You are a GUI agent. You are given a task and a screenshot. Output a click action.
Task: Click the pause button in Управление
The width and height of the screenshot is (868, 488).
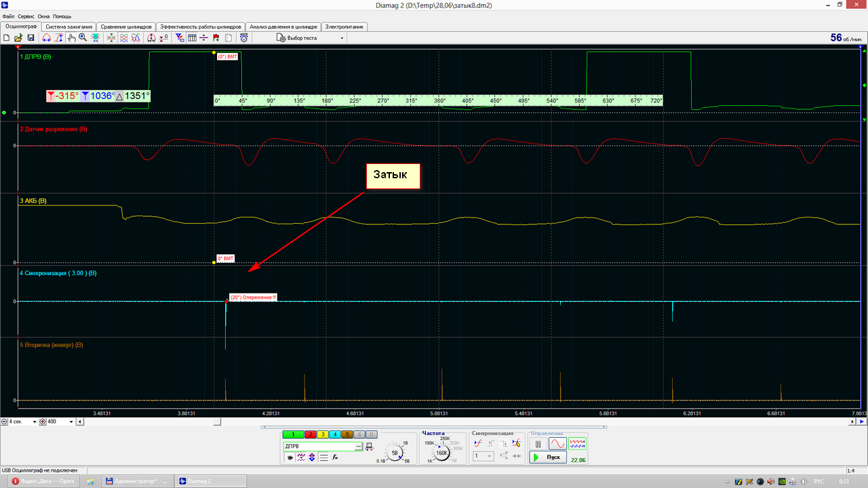[x=538, y=444]
